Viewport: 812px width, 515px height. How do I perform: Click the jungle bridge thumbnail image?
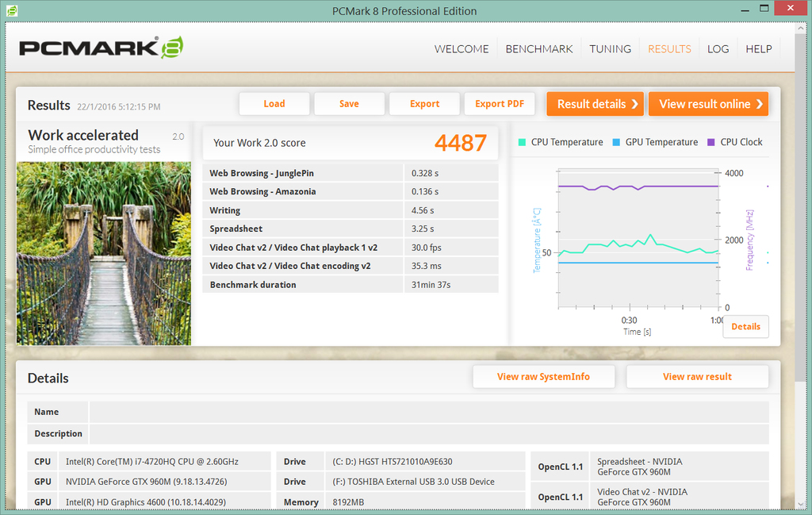pos(104,253)
